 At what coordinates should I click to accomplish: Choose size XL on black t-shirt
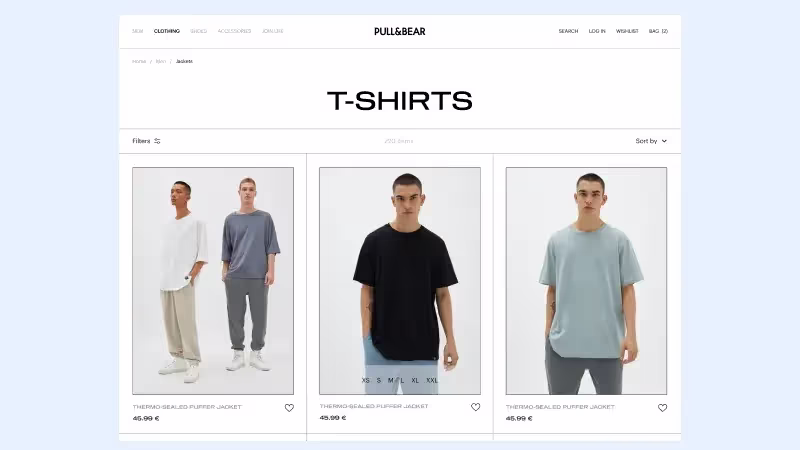(x=415, y=380)
